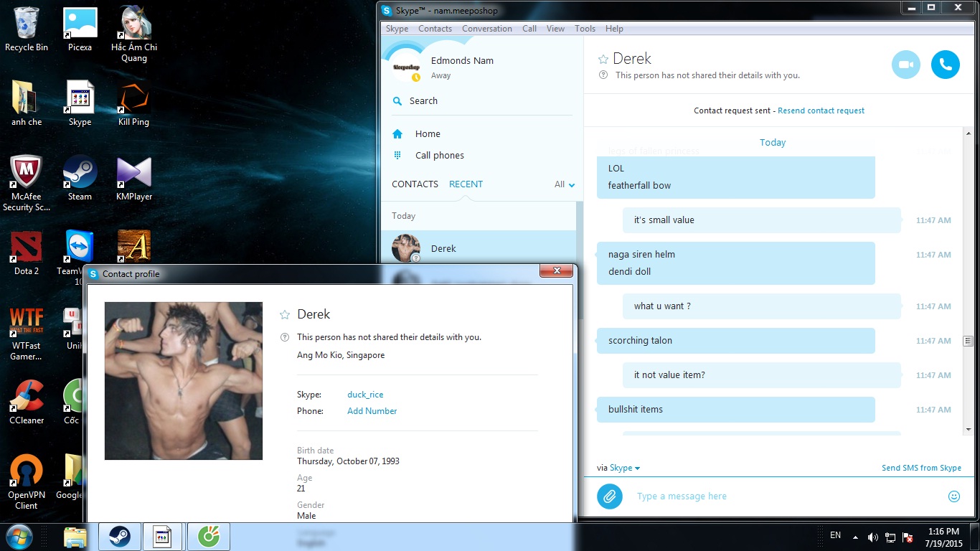Switch to the CONTACTS tab
The image size is (980, 551).
(x=415, y=184)
